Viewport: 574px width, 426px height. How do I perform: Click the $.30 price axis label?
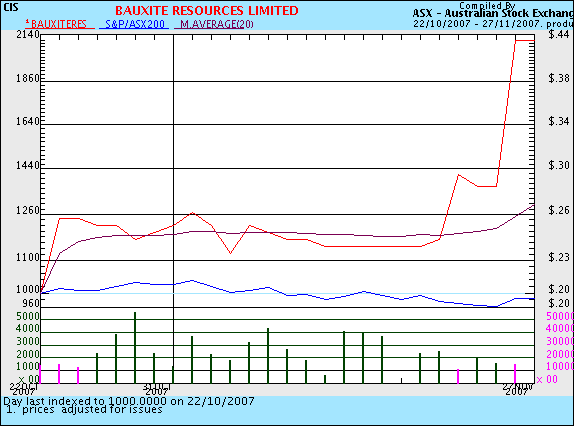click(559, 165)
